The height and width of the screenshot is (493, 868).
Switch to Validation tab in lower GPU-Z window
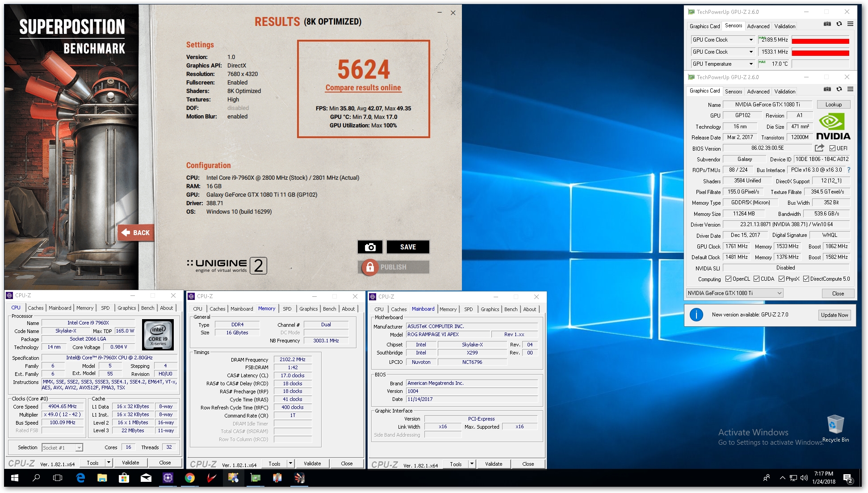coord(785,92)
